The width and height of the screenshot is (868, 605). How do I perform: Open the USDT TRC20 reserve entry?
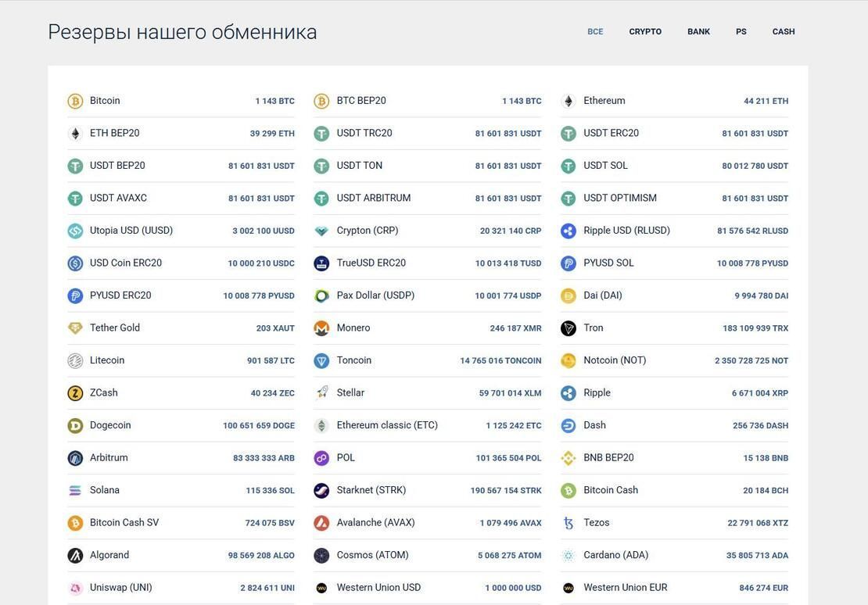coord(364,133)
